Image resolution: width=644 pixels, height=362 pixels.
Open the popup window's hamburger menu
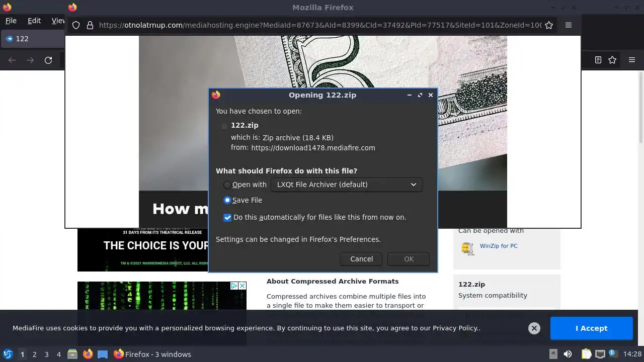569,25
